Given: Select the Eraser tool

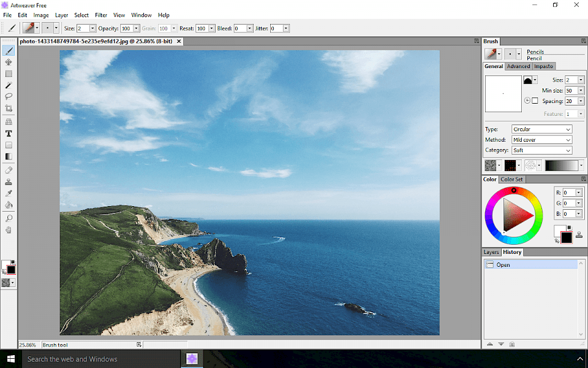Looking at the screenshot, I should tap(8, 170).
